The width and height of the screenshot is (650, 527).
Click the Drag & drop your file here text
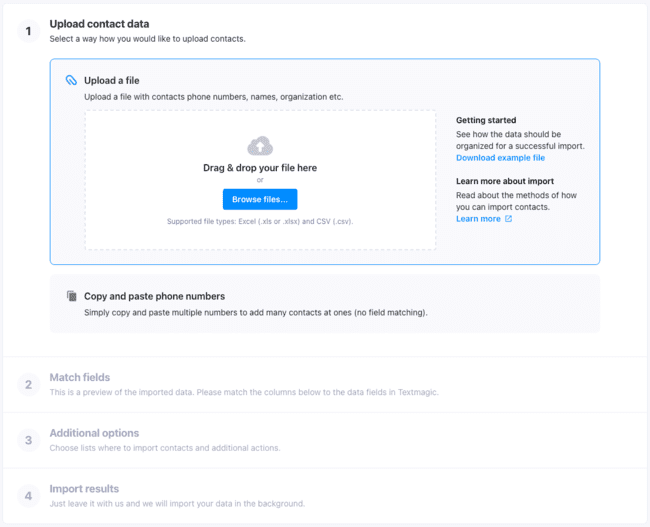tap(260, 168)
